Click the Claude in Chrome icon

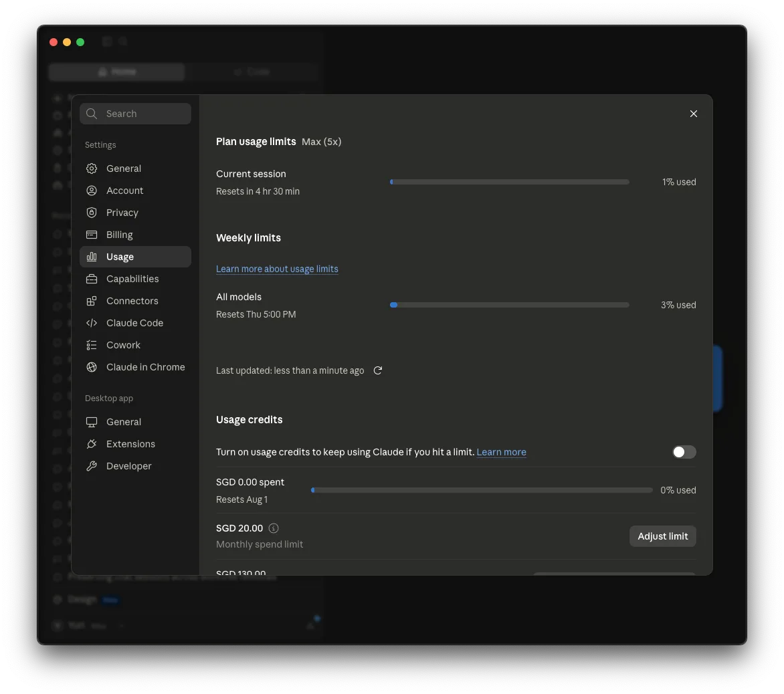[x=92, y=367]
